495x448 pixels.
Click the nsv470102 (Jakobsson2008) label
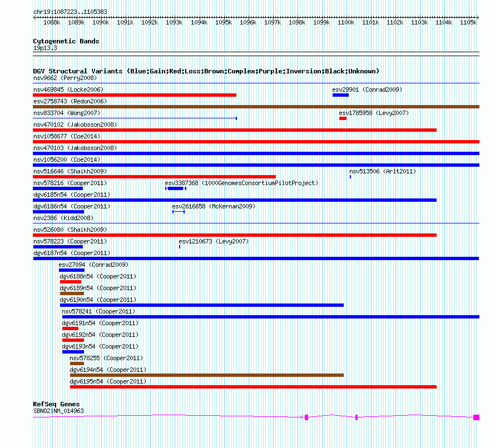tap(75, 125)
